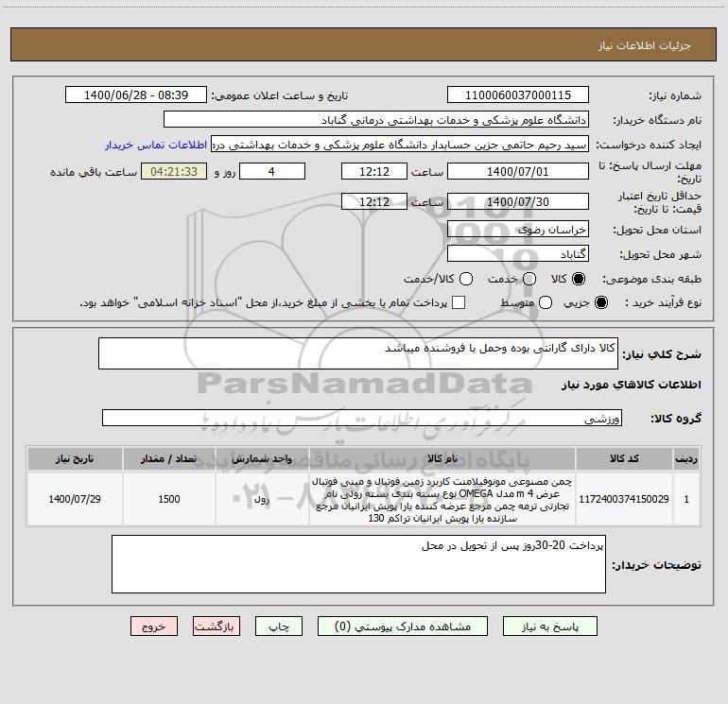Click the goods group field ورزشی
Screen dimensions: 728x704
362,418
